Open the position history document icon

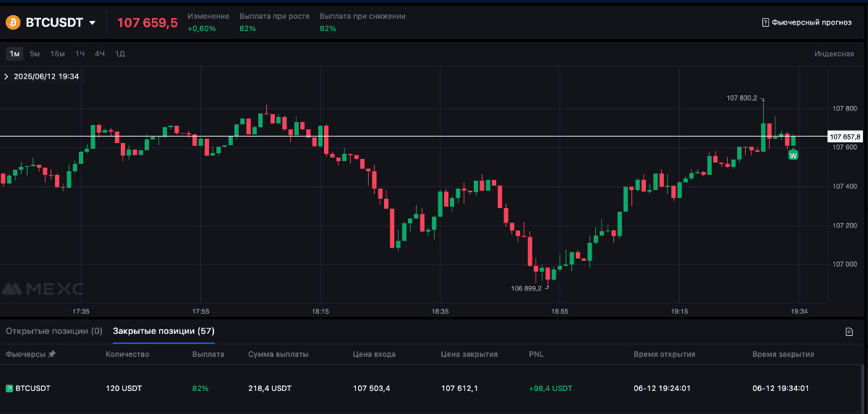pos(849,332)
